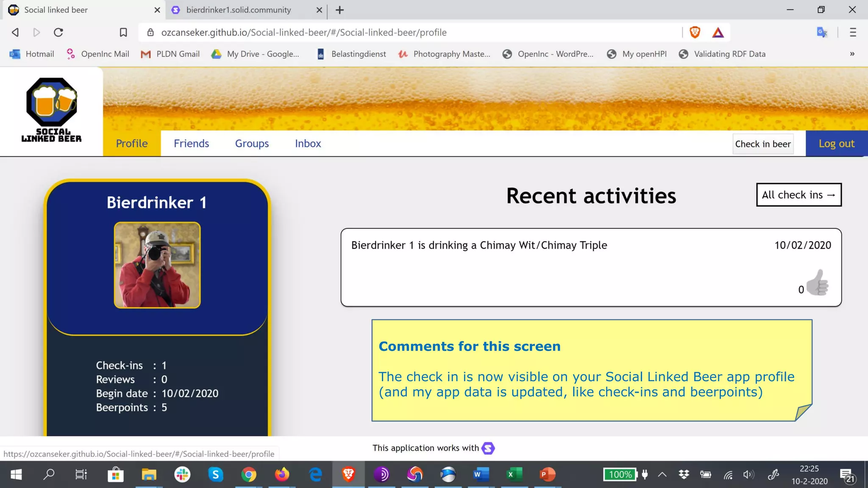The image size is (868, 488).
Task: Open Slack from the taskbar
Action: click(x=182, y=474)
